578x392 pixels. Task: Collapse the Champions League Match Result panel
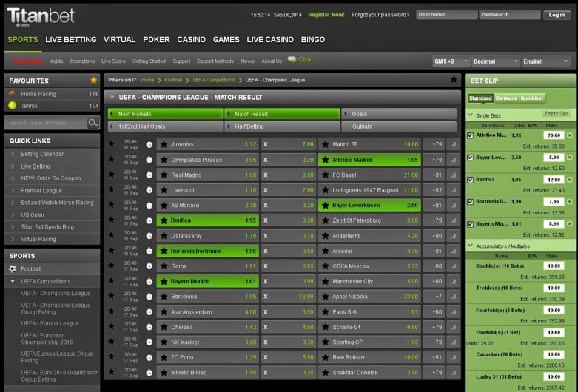click(x=112, y=98)
